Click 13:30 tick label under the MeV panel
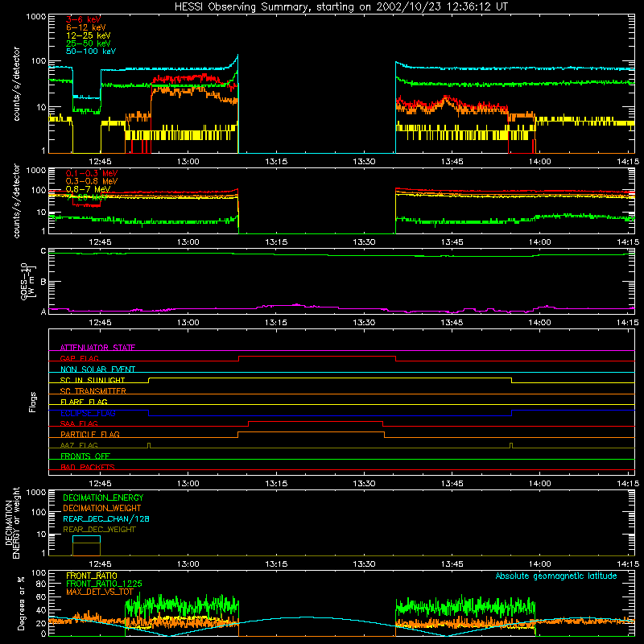This screenshot has width=644, height=644. (x=364, y=242)
